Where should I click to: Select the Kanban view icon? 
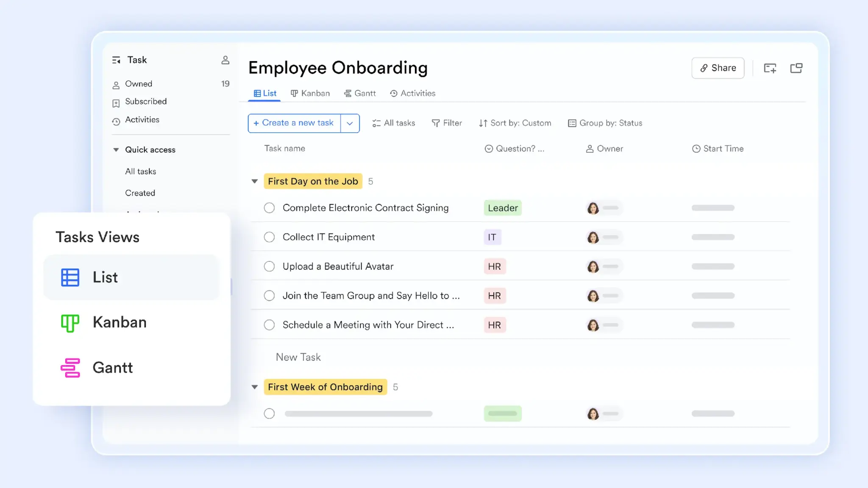coord(70,323)
